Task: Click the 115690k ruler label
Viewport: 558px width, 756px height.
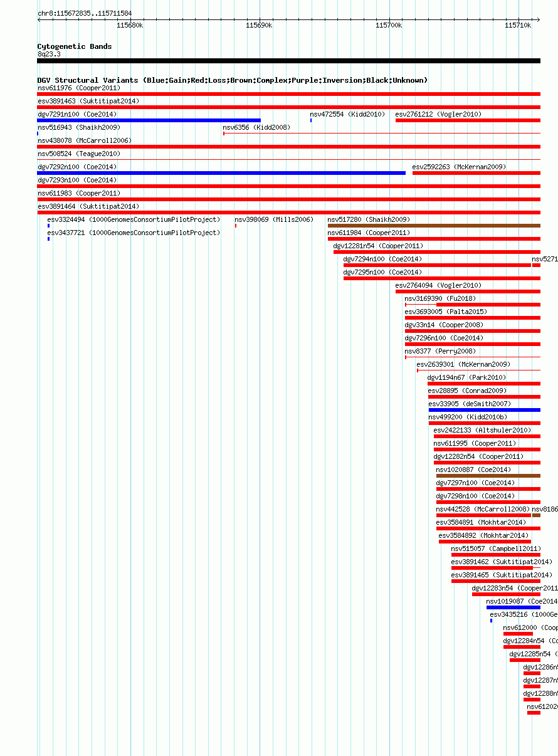Action: point(259,25)
